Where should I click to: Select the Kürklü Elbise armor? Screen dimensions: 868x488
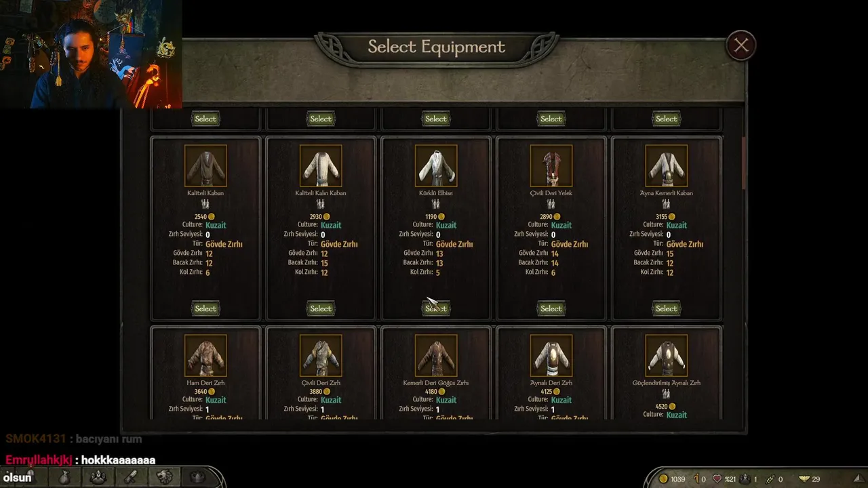[x=436, y=308]
